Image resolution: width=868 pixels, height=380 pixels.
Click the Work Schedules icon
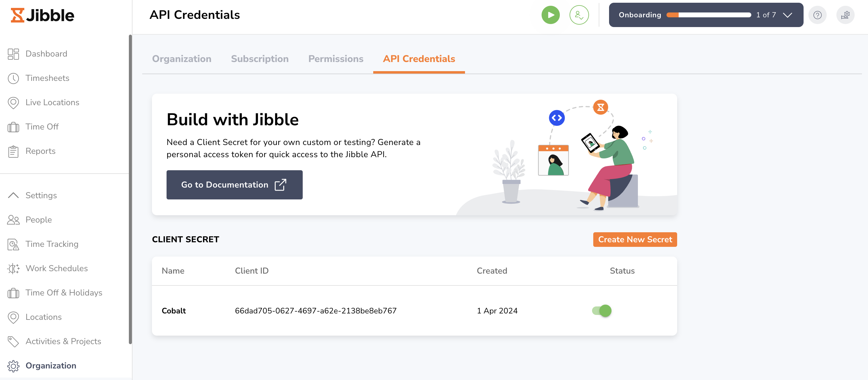13,268
